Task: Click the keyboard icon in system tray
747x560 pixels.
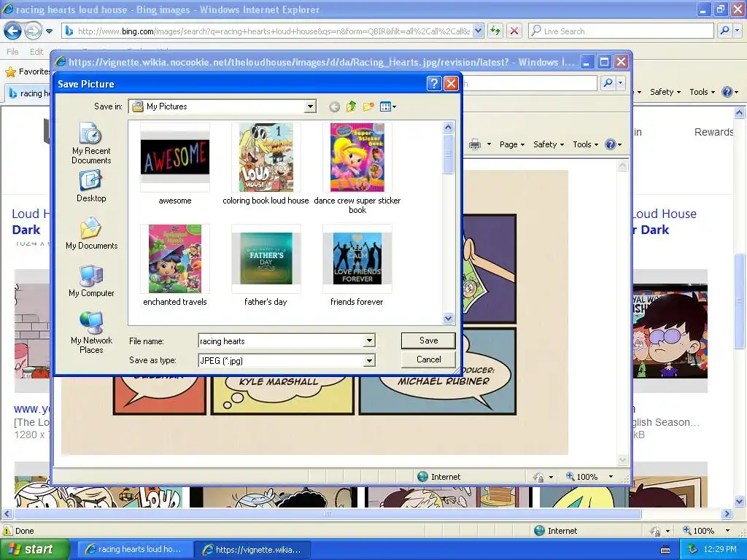Action: [x=665, y=550]
